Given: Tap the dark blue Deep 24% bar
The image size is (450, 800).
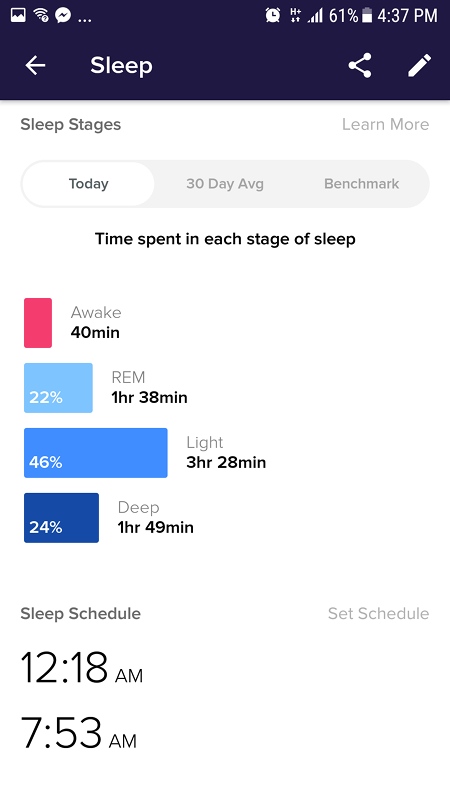Looking at the screenshot, I should [x=61, y=517].
